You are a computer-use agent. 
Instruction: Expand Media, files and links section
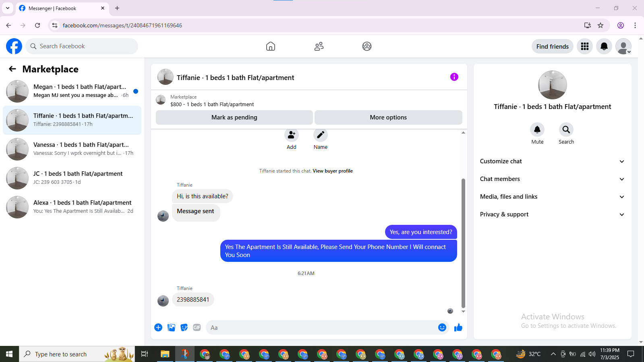[x=552, y=197]
